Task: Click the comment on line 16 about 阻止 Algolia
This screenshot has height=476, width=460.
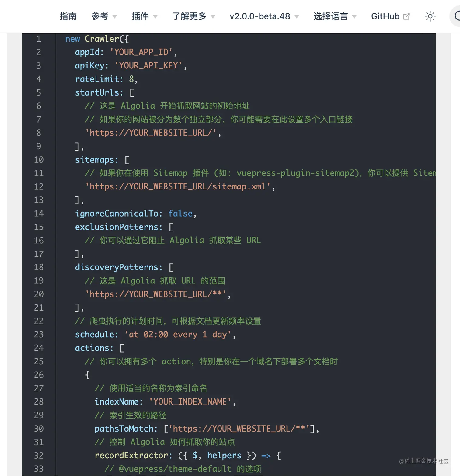Action: tap(173, 240)
